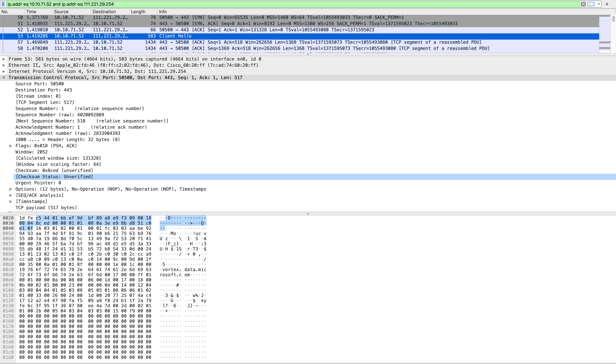Expand the Ethernet II section
The height and width of the screenshot is (364, 616).
click(x=4, y=65)
